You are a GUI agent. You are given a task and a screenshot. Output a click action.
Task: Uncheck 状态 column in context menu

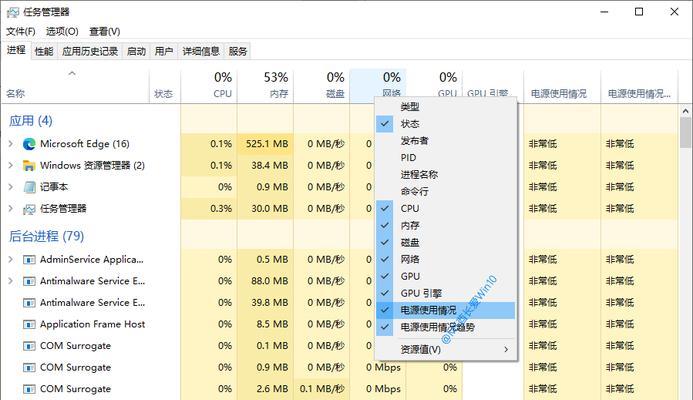(x=446, y=124)
